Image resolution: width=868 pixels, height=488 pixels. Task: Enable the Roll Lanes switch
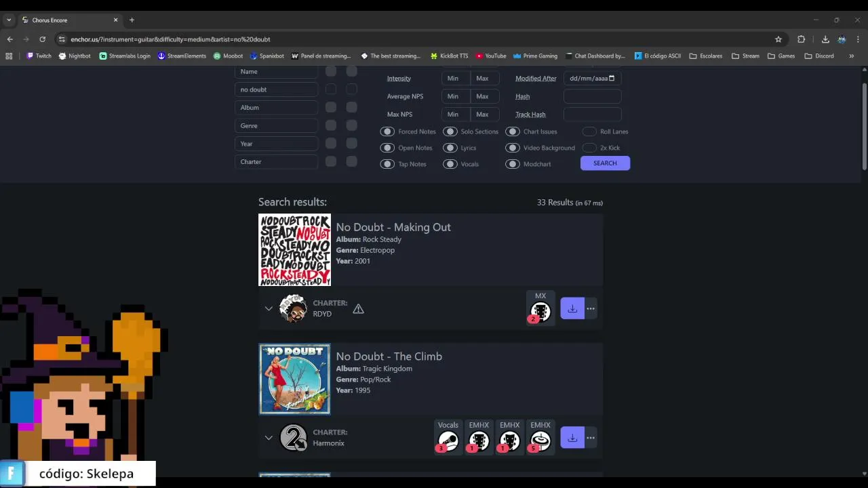(x=589, y=131)
